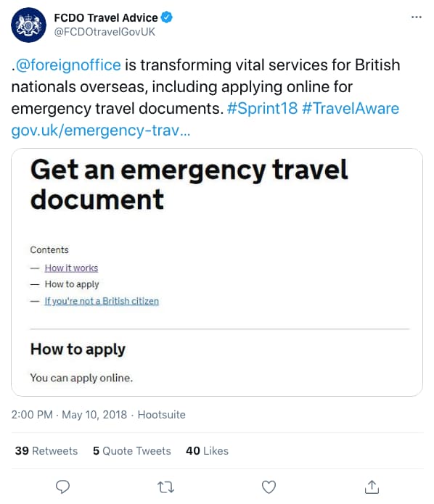View the 39 Retweets list
This screenshot has height=504, width=434.
click(46, 450)
